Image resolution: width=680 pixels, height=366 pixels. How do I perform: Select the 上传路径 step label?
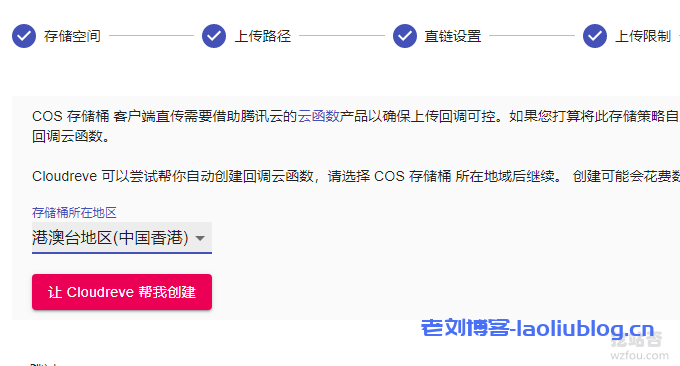(262, 36)
